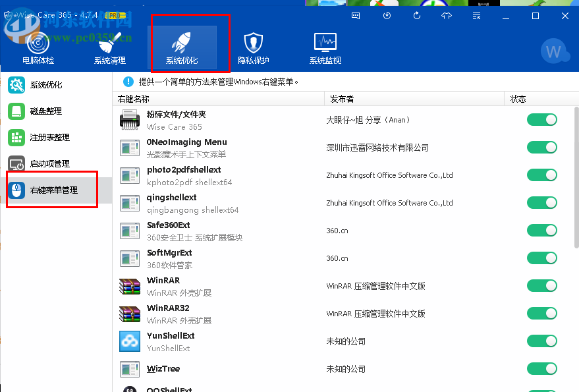Viewport: 579px width, 392px height.
Task: Click the 注册表整理 green grid icon
Action: pos(16,138)
